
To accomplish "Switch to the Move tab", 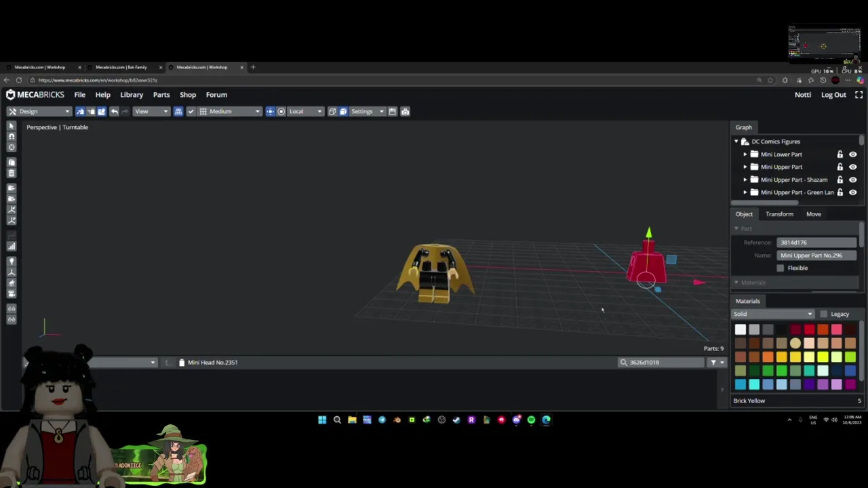I will click(x=813, y=214).
